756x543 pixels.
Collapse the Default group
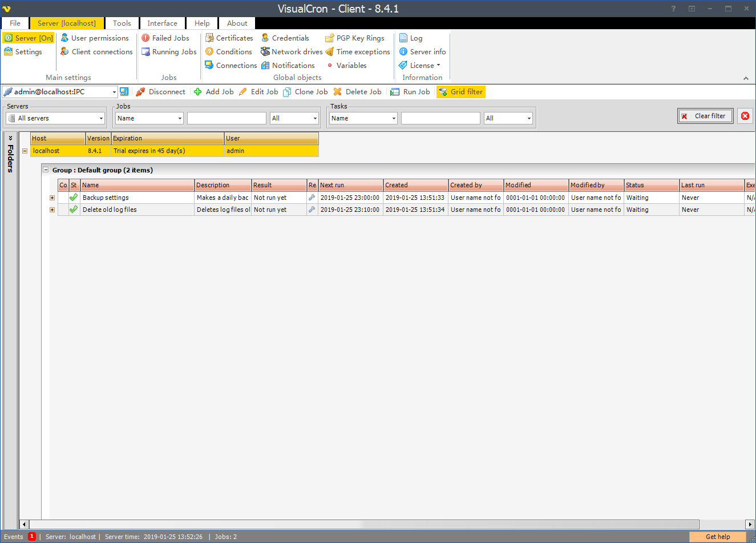(x=46, y=170)
